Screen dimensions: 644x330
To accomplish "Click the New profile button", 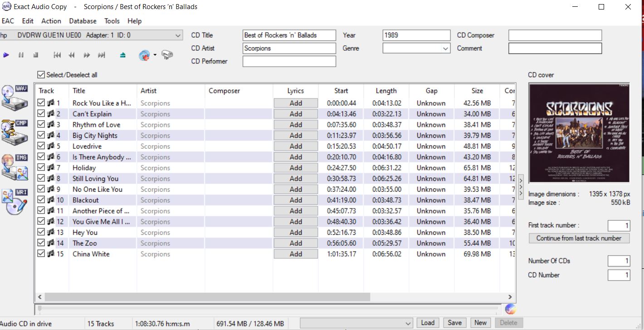I will [x=480, y=323].
